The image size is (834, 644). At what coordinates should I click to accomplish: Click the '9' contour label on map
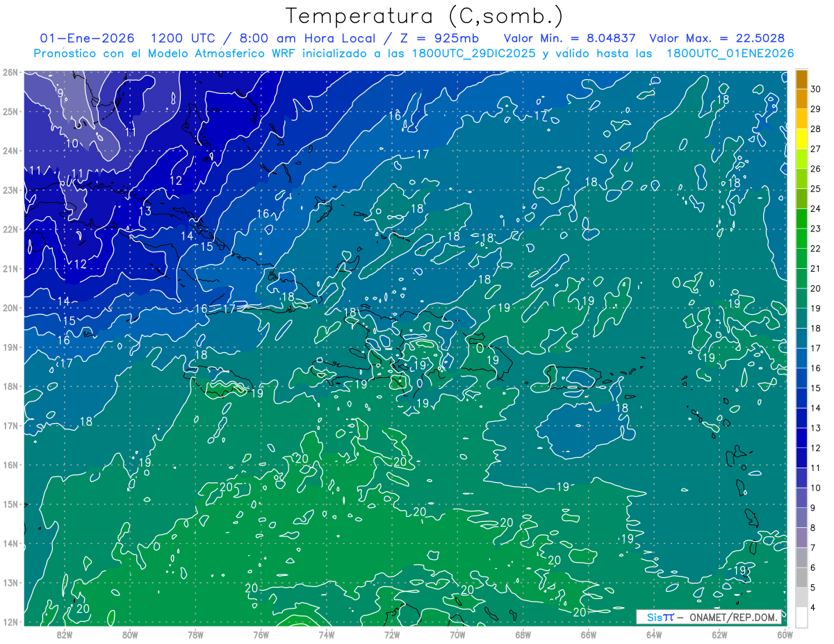click(60, 93)
